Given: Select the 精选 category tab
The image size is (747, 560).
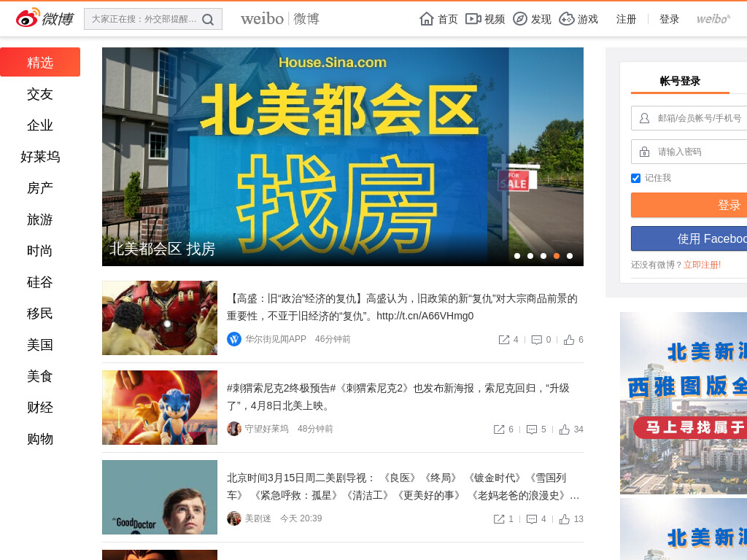Looking at the screenshot, I should [x=40, y=62].
